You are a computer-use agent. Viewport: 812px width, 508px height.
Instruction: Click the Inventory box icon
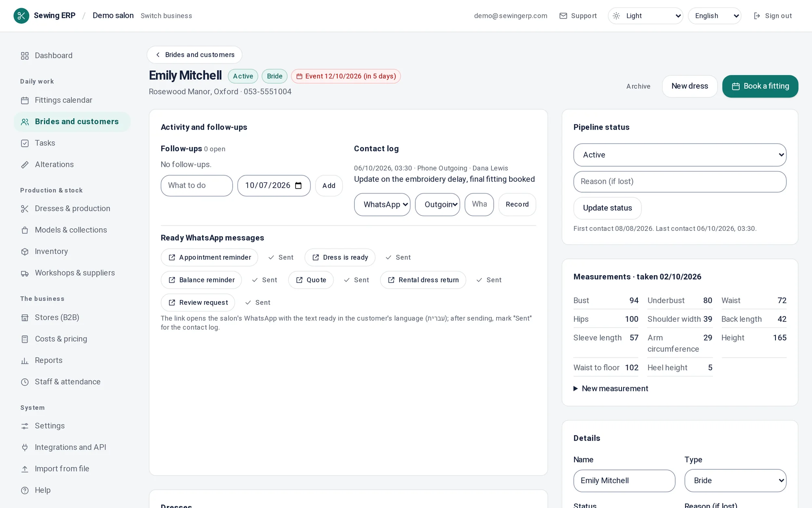[25, 252]
